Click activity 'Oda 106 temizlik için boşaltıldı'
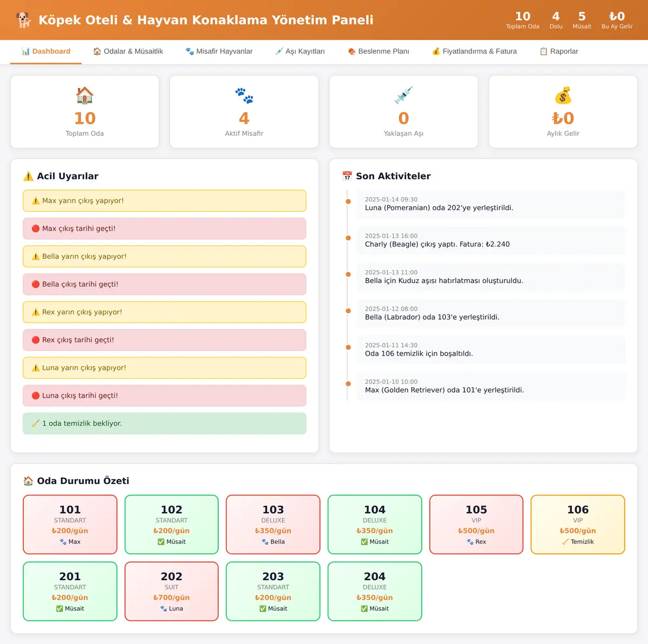Image resolution: width=648 pixels, height=644 pixels. click(x=491, y=350)
